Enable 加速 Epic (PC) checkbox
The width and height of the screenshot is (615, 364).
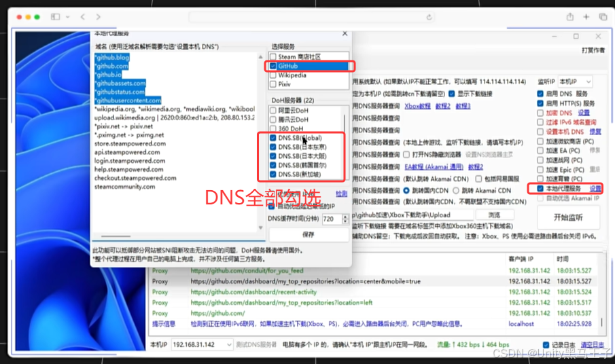tap(540, 170)
